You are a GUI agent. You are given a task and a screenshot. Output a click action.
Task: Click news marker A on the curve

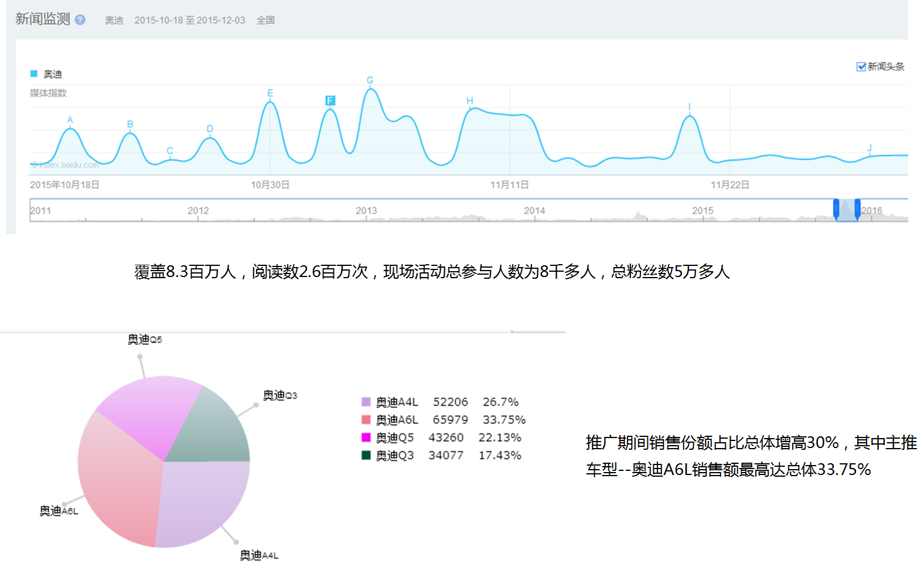(70, 120)
